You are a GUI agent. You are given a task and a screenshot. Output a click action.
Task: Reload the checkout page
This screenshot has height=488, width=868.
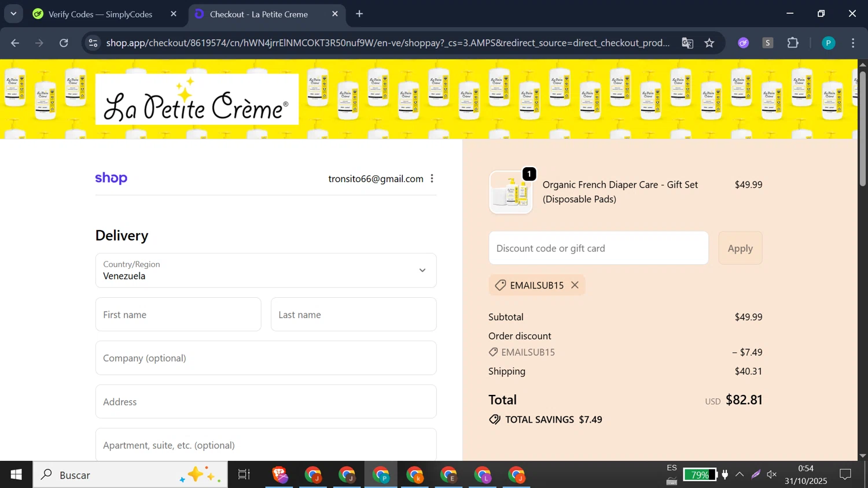pyautogui.click(x=64, y=43)
